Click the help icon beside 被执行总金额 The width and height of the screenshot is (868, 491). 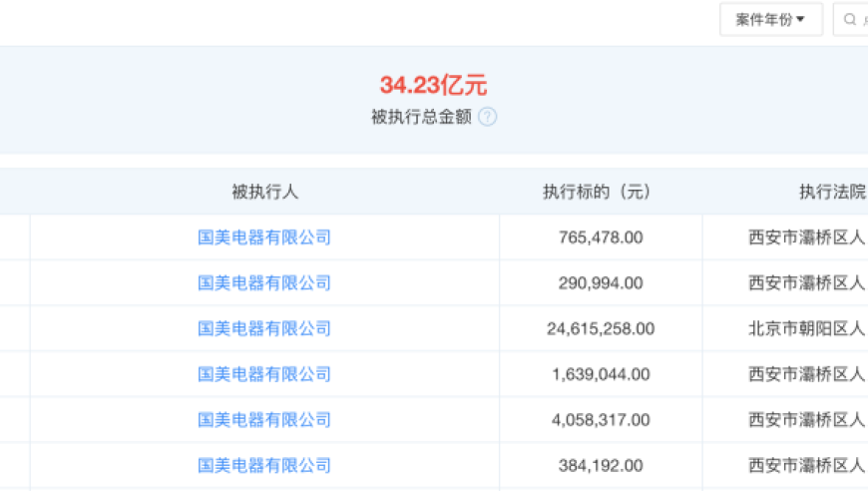coord(487,117)
